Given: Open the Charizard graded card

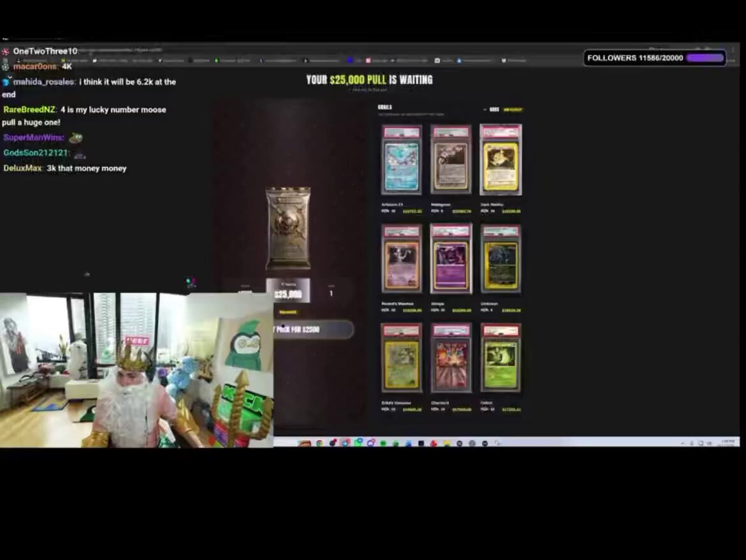Looking at the screenshot, I should click(x=451, y=358).
